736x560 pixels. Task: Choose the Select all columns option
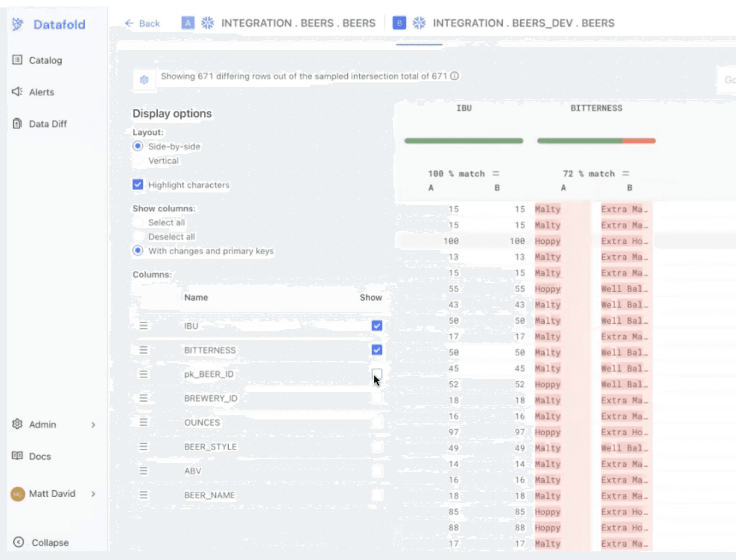[138, 222]
